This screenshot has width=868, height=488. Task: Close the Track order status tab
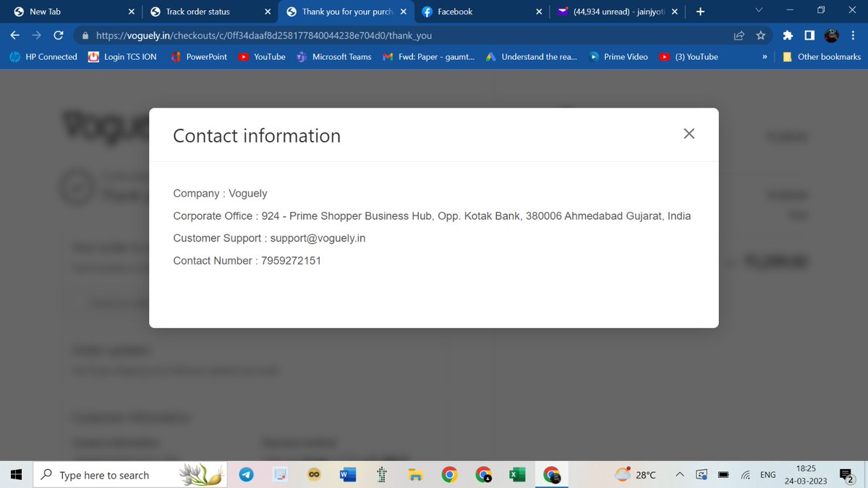tap(268, 12)
